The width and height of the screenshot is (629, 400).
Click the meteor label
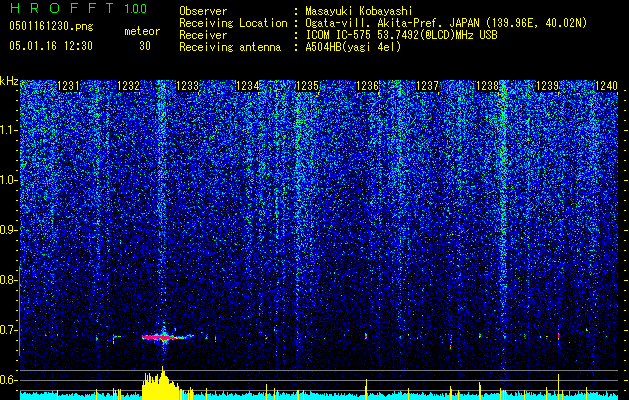point(142,31)
